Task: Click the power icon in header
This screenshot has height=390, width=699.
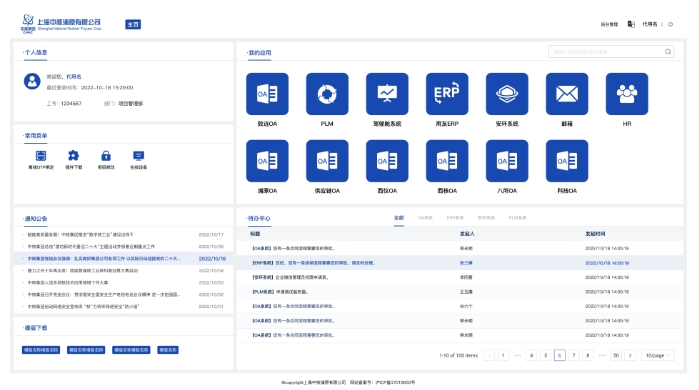Action: click(670, 25)
